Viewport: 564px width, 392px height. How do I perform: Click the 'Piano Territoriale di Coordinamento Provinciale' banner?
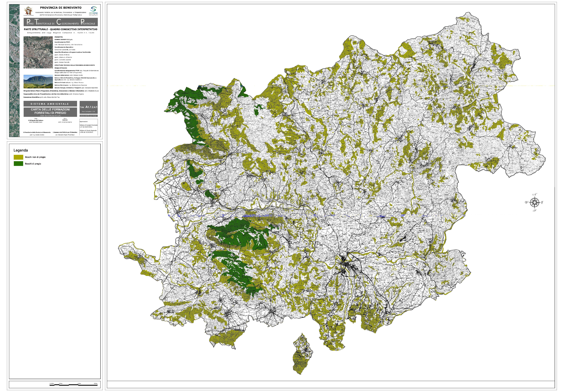coord(61,22)
